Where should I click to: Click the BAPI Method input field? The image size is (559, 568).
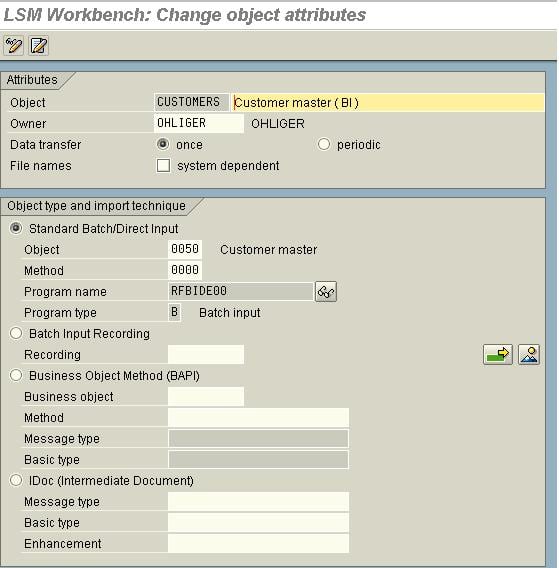point(258,417)
